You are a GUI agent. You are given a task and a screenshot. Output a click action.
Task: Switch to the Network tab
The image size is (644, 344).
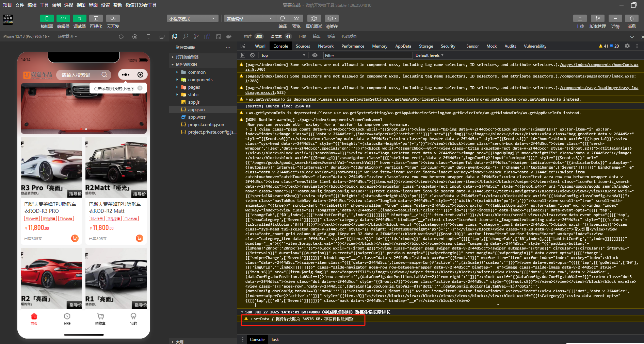326,46
